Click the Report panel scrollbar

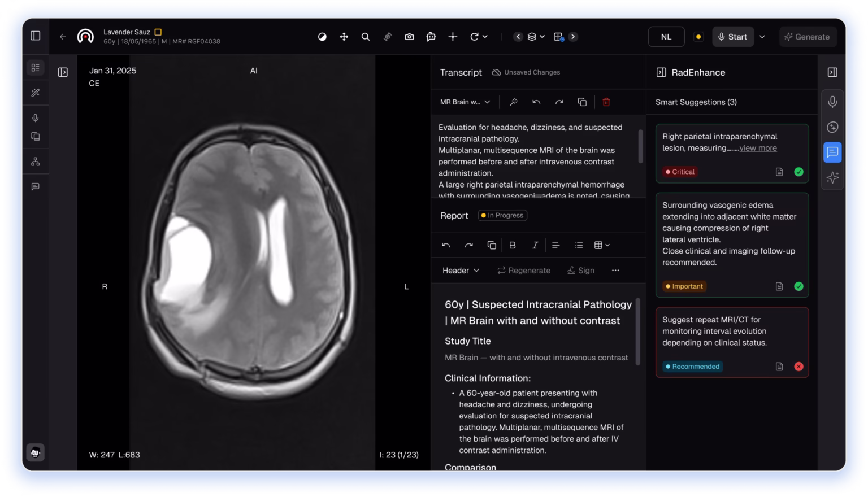(x=638, y=332)
